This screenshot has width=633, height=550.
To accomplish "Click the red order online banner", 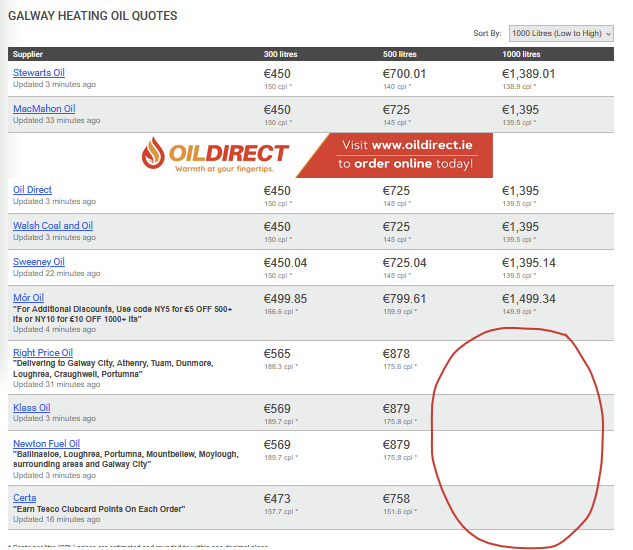I will coord(395,155).
